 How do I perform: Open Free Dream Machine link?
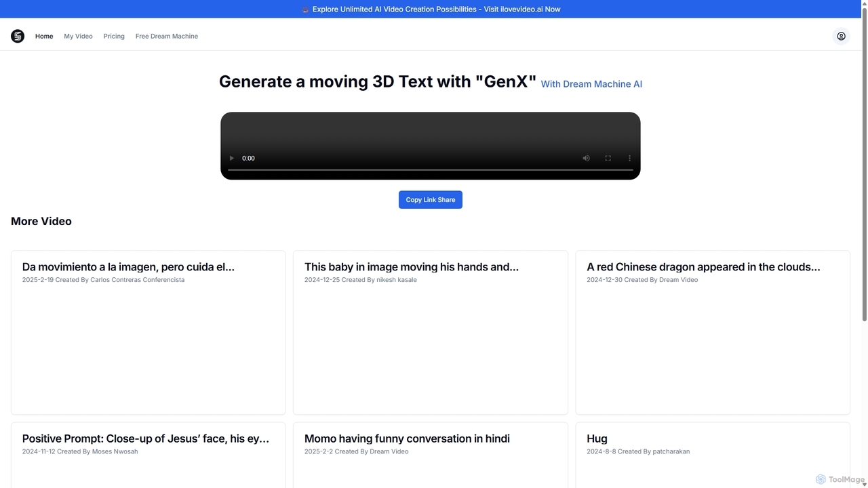click(x=167, y=36)
